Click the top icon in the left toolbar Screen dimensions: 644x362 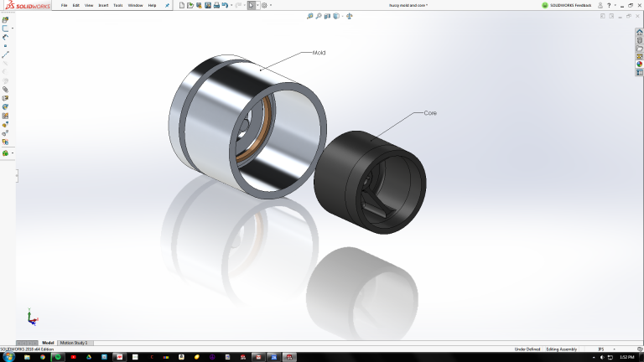point(5,20)
